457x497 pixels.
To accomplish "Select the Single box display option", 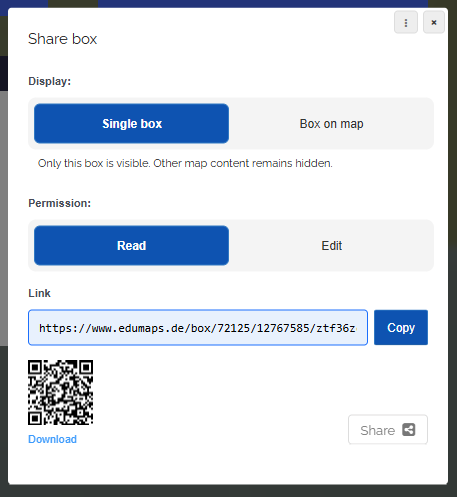I will pyautogui.click(x=131, y=124).
